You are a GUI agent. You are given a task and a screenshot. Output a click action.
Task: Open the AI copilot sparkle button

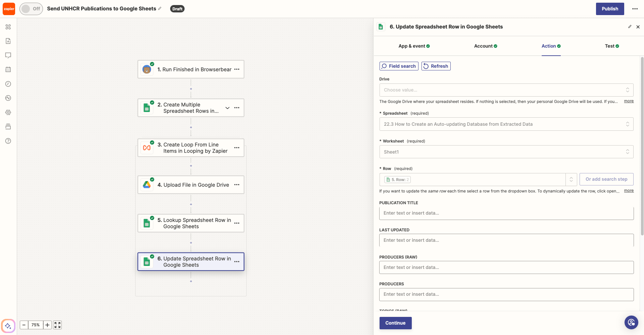(x=8, y=326)
